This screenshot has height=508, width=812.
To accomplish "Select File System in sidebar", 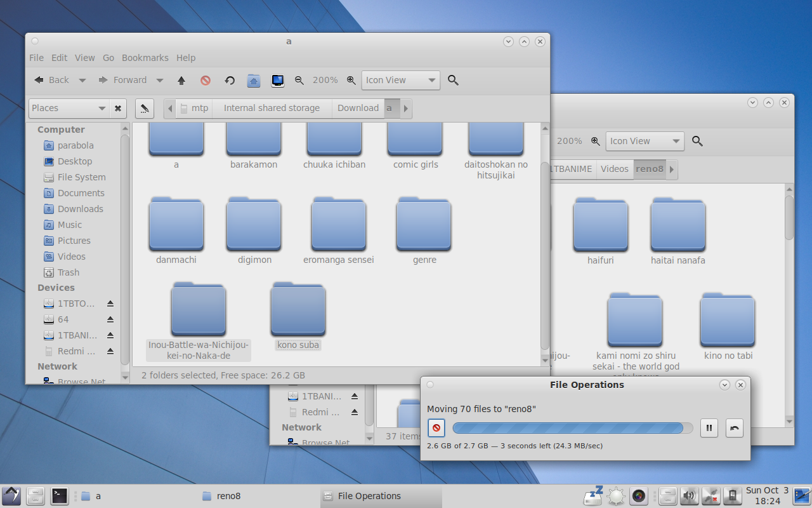I will pos(81,177).
